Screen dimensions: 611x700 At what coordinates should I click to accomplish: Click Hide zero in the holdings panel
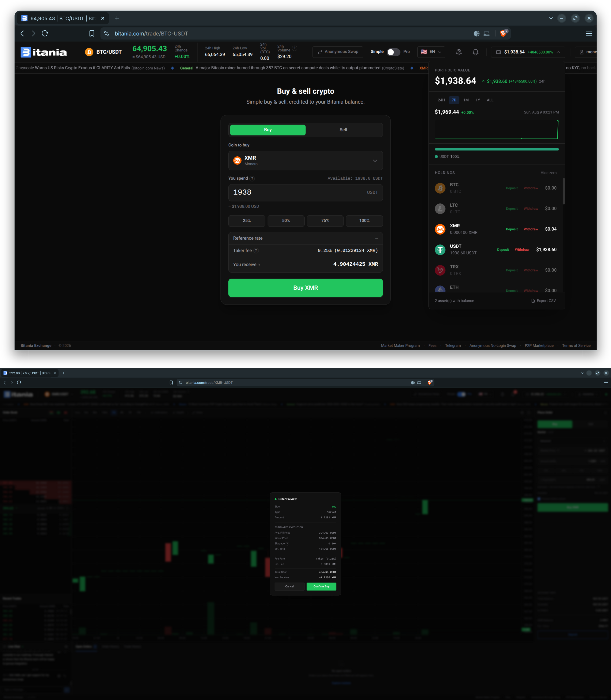(548, 173)
